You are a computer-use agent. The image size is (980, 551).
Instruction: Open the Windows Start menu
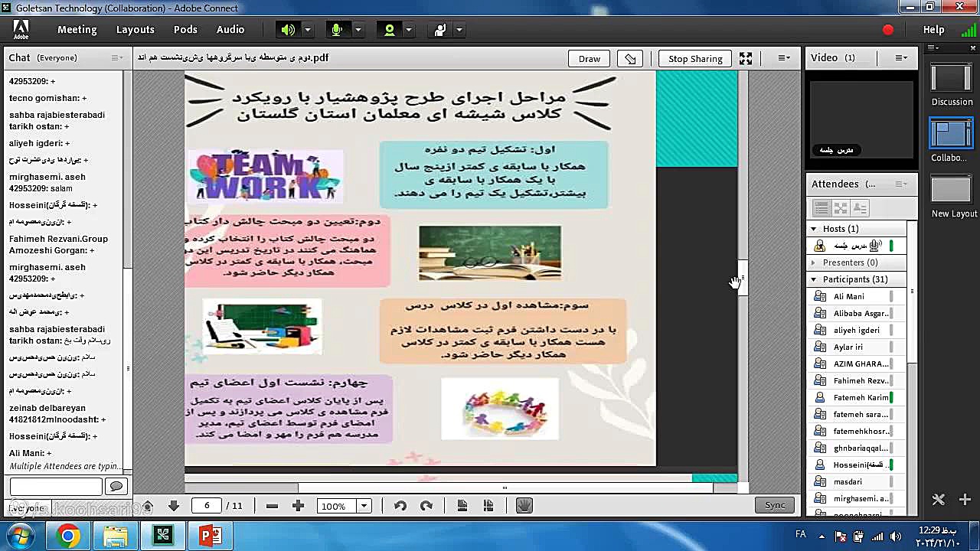tap(21, 536)
